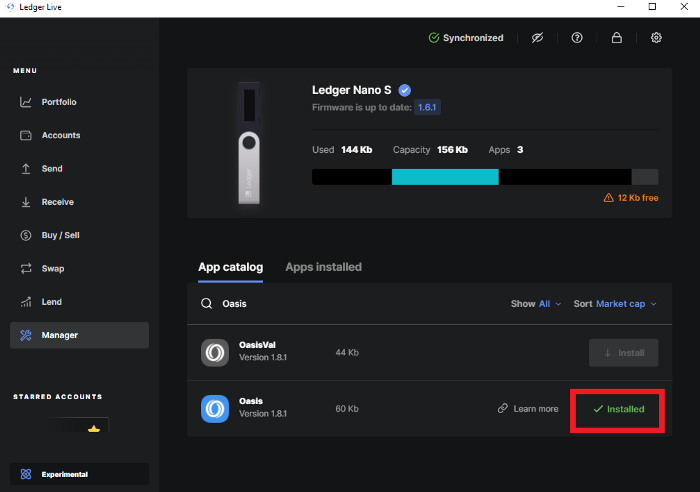700x492 pixels.
Task: Click the Installed status for Oasis
Action: (x=618, y=409)
